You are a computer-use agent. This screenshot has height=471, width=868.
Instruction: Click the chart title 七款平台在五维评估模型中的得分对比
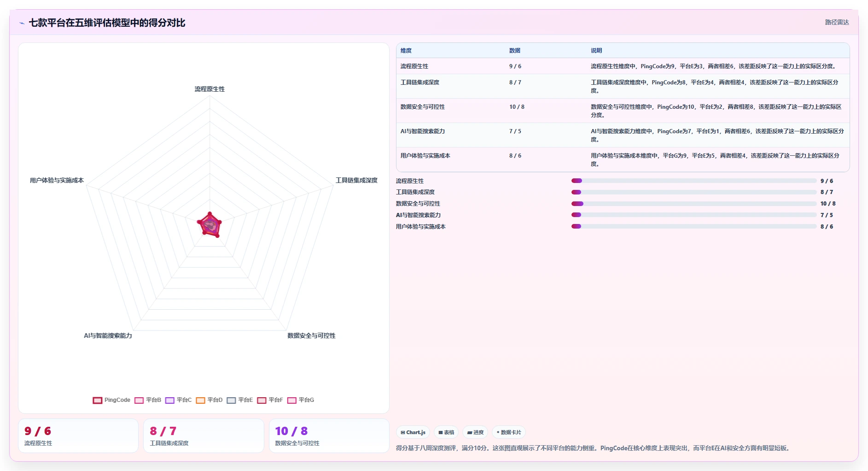107,23
